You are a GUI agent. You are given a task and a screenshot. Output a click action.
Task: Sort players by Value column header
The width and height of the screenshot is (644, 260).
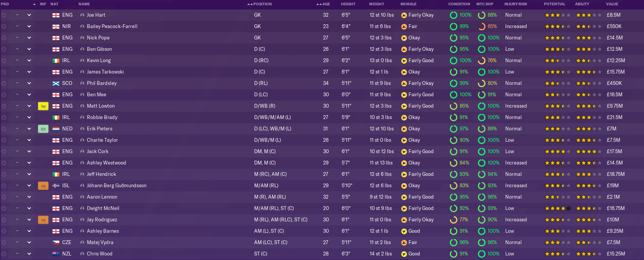[x=612, y=4]
